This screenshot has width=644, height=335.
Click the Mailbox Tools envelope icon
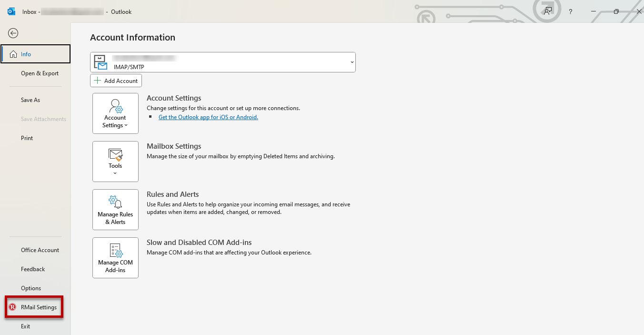click(x=115, y=154)
